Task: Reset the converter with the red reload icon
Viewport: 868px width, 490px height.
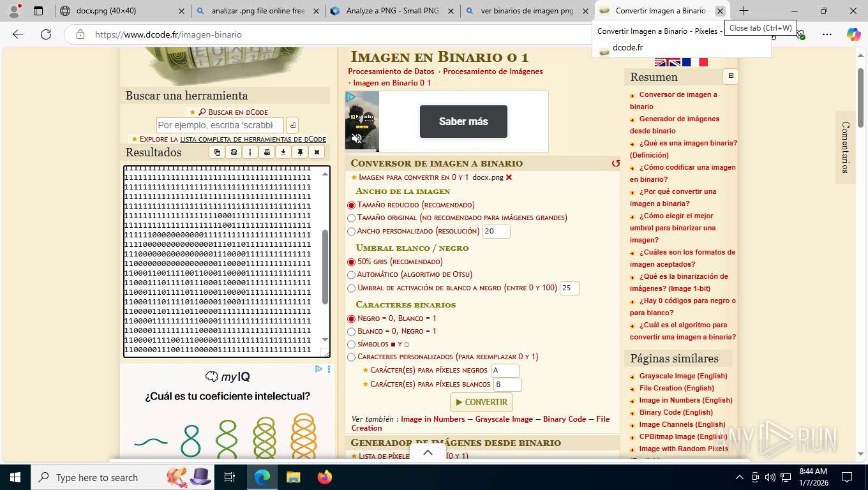Action: click(615, 163)
